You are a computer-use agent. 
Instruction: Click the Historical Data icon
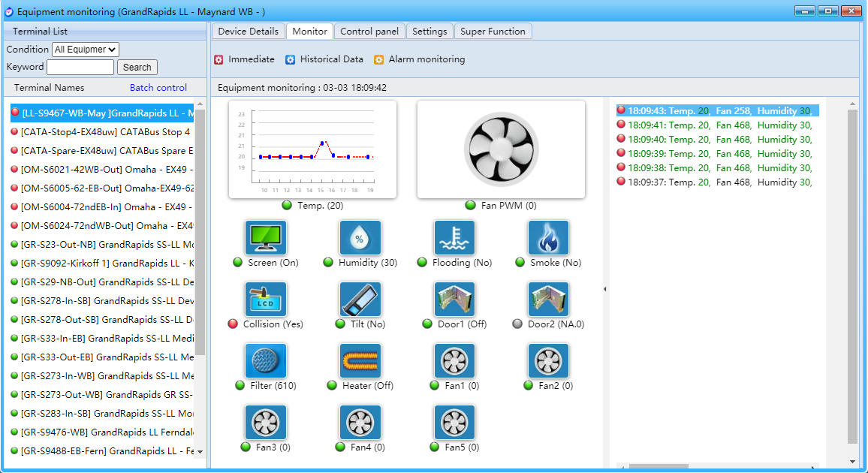290,60
